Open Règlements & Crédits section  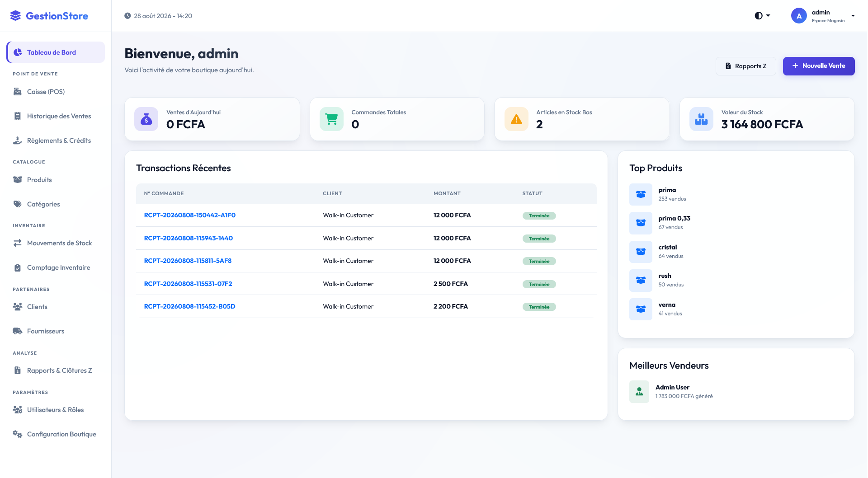pos(56,141)
